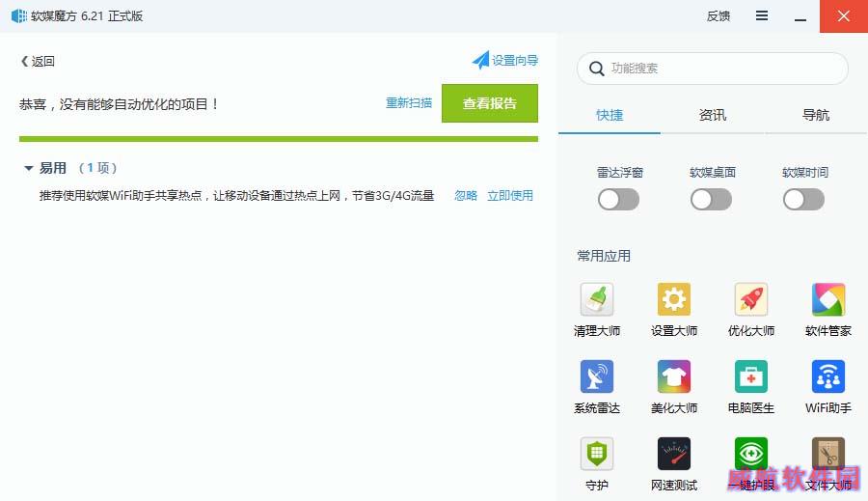This screenshot has width=868, height=501.
Task: Click 查看报告 green button
Action: (x=490, y=103)
